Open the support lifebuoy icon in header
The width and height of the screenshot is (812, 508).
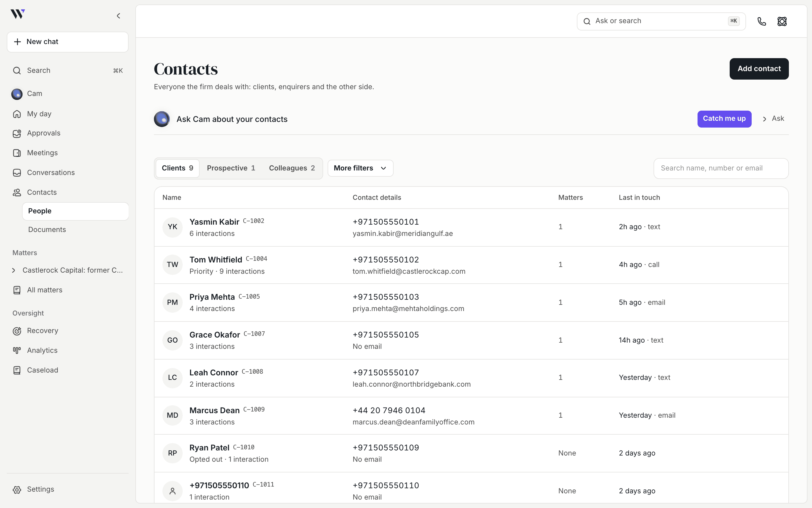click(x=782, y=21)
